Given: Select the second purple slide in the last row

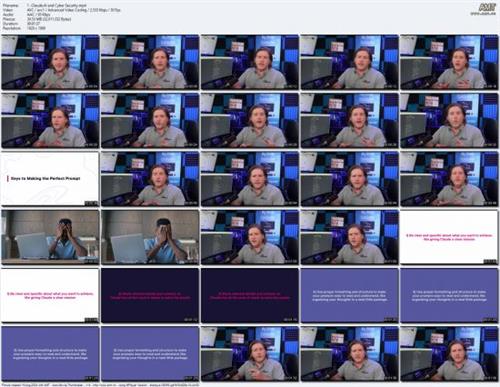Looking at the screenshot, I should pyautogui.click(x=150, y=354).
